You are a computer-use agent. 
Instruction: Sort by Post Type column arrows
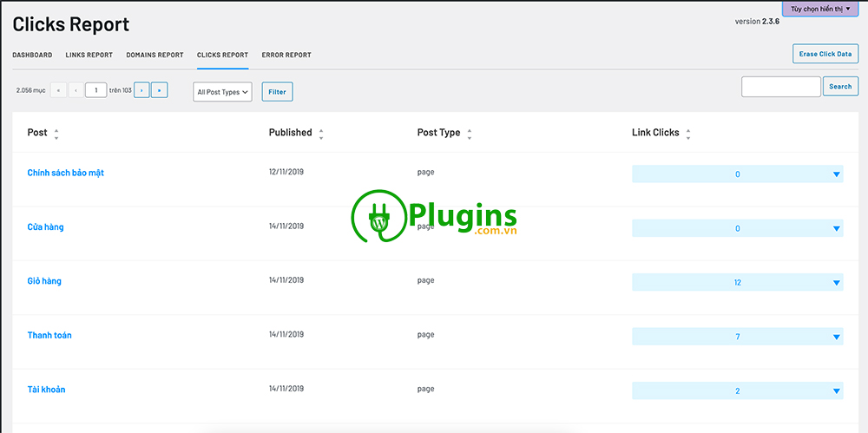(470, 134)
